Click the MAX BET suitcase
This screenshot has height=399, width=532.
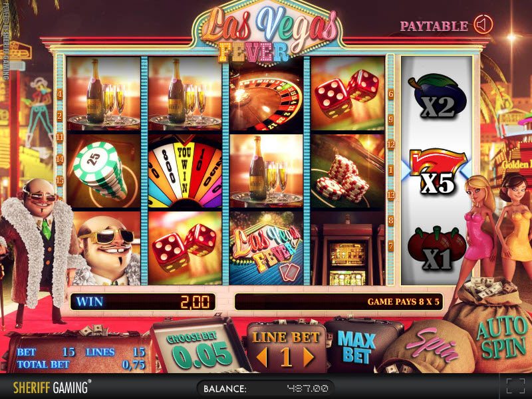357,346
